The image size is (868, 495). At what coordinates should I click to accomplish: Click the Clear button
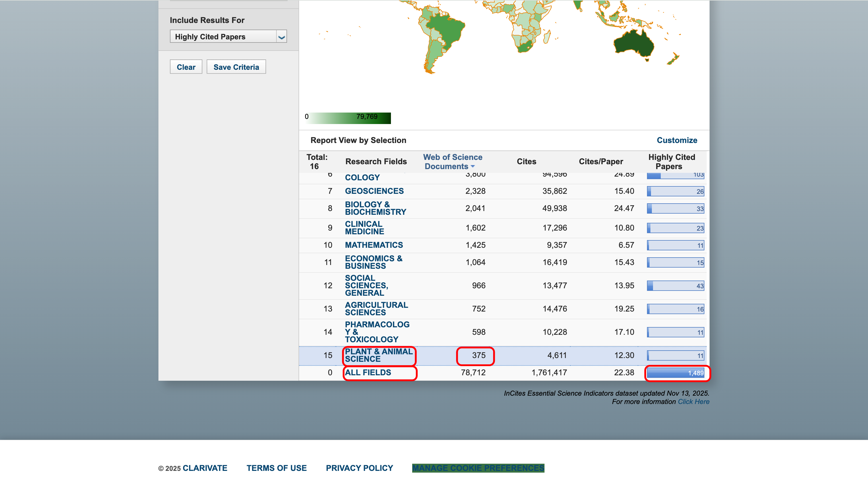click(x=186, y=67)
